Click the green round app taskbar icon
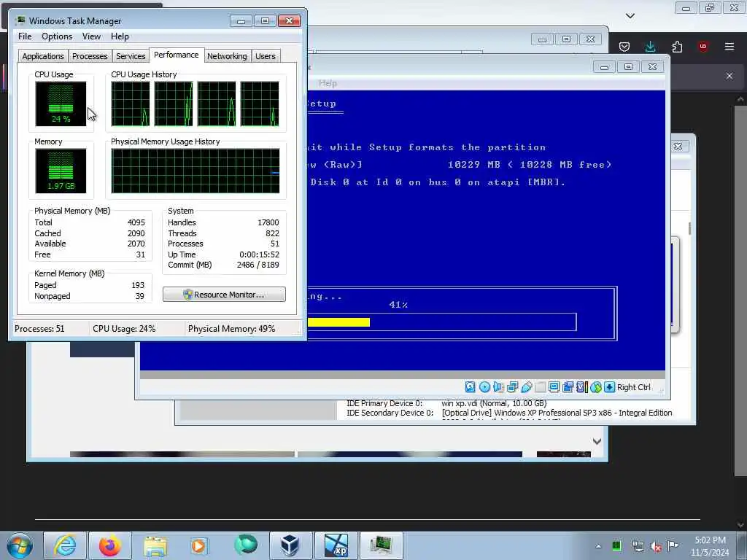The width and height of the screenshot is (747, 560). (245, 545)
